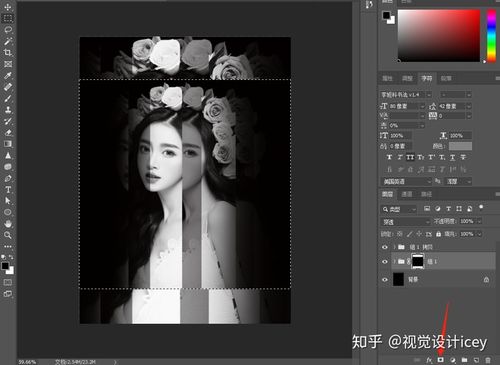Screen dimensions: 500x365
Task: Click the text color swatch in Character panel
Action: click(460, 146)
